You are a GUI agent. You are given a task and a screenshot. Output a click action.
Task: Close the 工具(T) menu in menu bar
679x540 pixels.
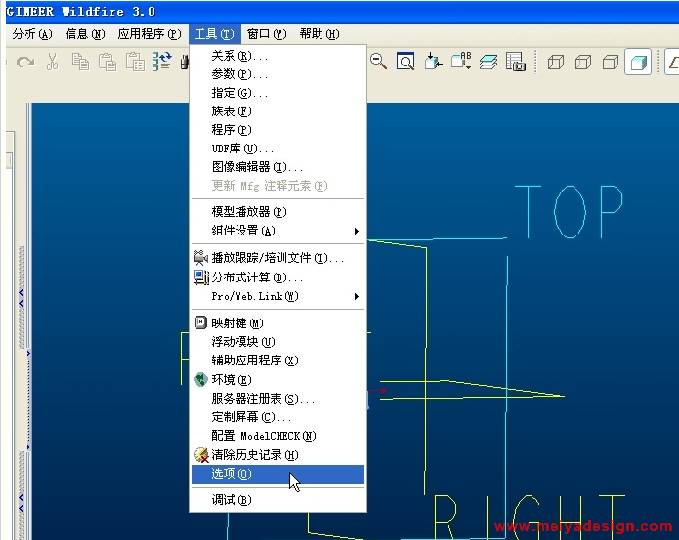coord(214,34)
